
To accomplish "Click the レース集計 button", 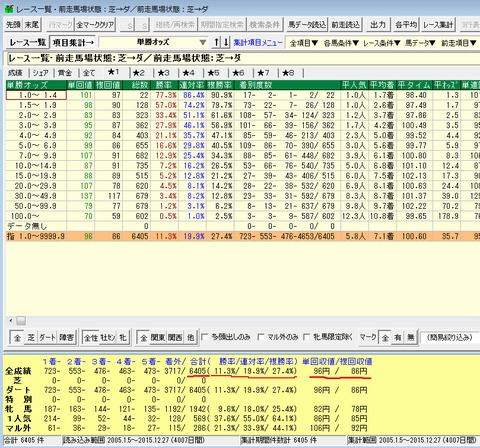I will (438, 25).
